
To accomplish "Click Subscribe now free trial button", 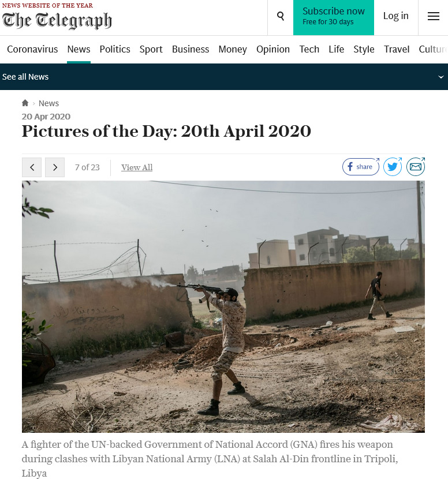I will coord(334,17).
